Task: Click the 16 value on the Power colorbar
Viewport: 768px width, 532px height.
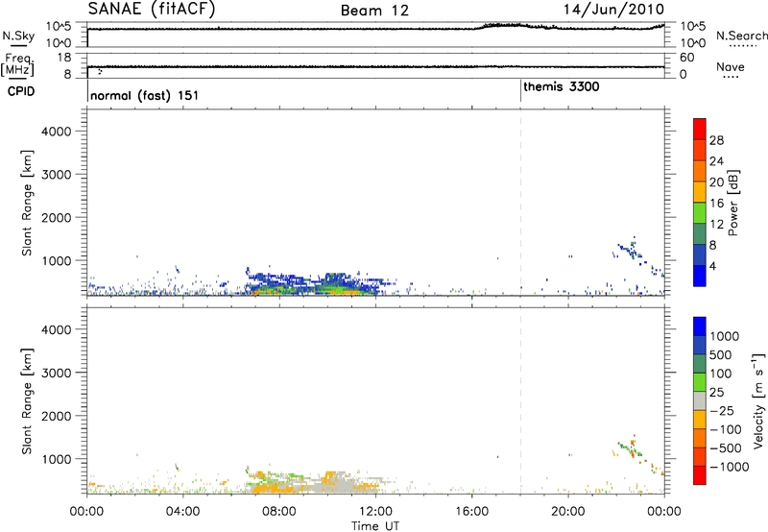Action: [x=716, y=204]
